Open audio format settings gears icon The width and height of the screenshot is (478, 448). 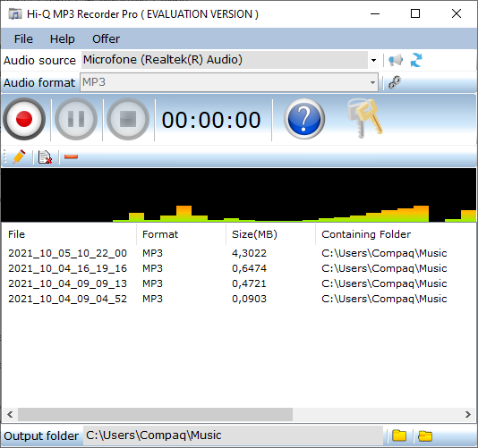coord(395,82)
